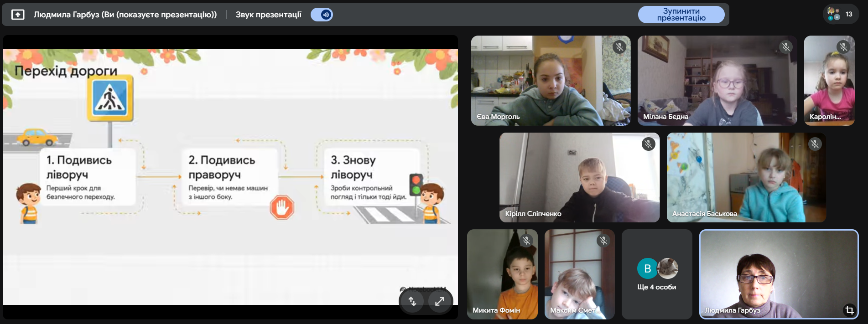Click muted mic icon on Мілана Бєдна tile

(x=785, y=47)
